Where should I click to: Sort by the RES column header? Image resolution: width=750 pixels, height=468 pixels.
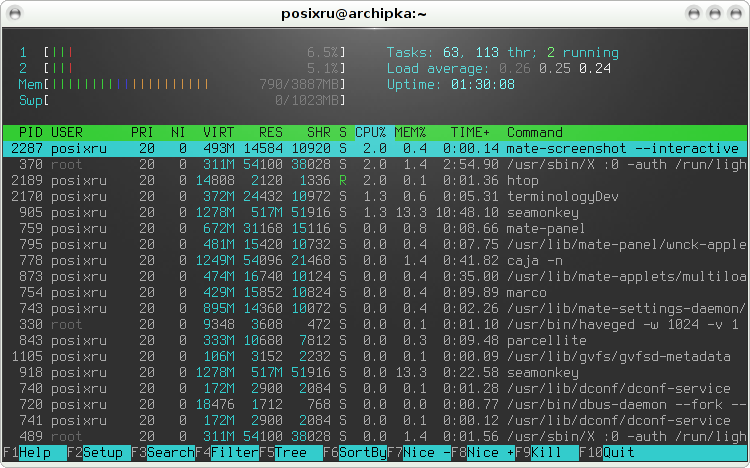271,133
